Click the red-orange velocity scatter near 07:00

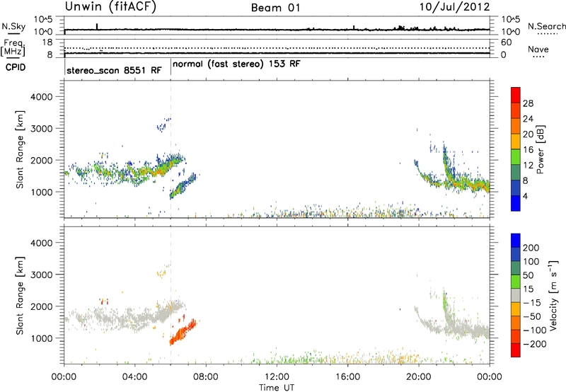point(183,333)
